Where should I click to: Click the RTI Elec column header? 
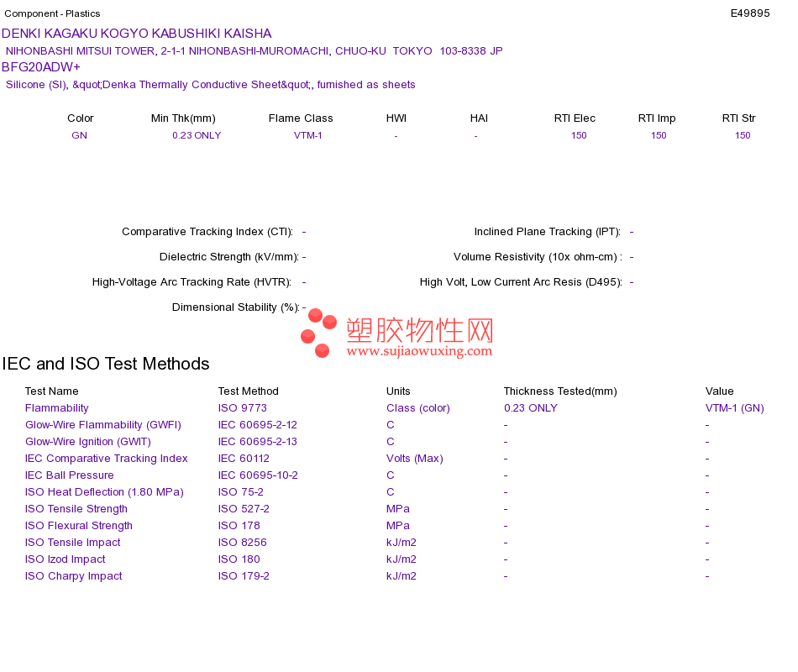(x=575, y=118)
